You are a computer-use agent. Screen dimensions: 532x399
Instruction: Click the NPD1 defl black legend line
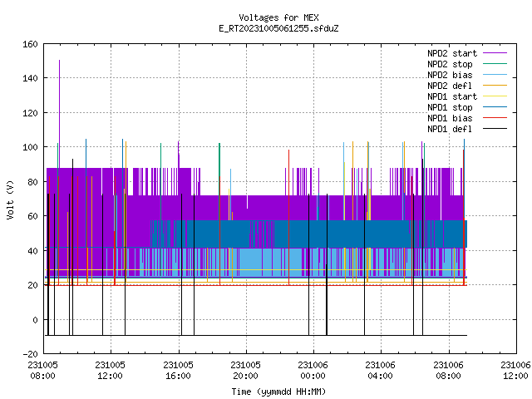(495, 129)
